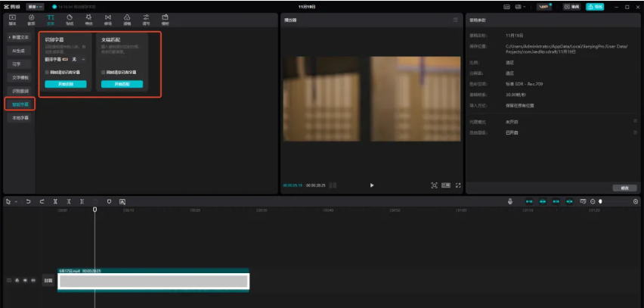This screenshot has width=644, height=308.
Task: Open the 音频 (Audio) tab icon
Action: 31,19
